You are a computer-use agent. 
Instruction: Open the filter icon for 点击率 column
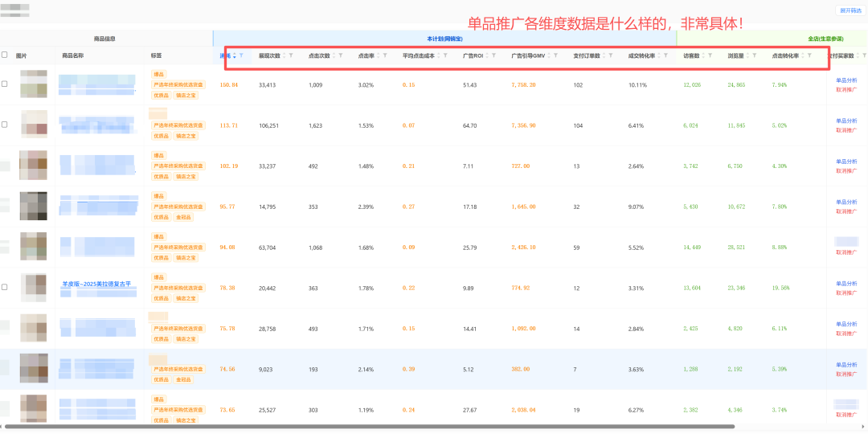385,55
